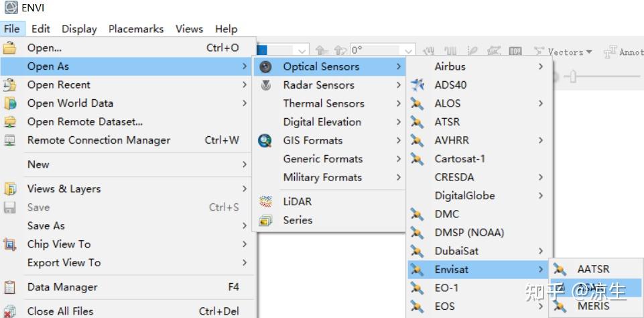Open the Display menu
Image resolution: width=644 pixels, height=318 pixels.
(x=79, y=29)
